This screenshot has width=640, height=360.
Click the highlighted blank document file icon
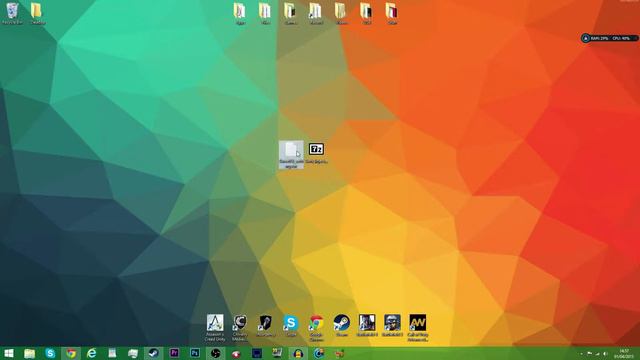coord(291,154)
